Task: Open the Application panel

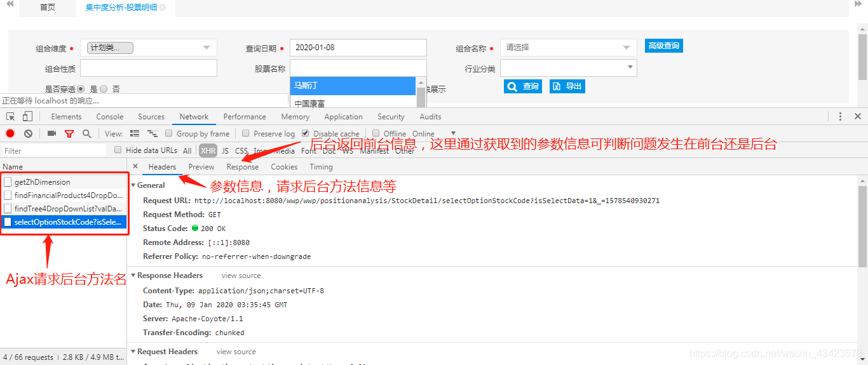Action: click(343, 117)
